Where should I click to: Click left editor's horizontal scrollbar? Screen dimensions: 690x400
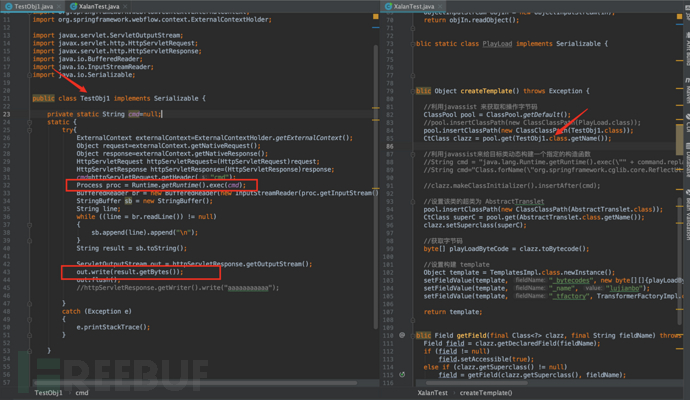tap(196, 383)
